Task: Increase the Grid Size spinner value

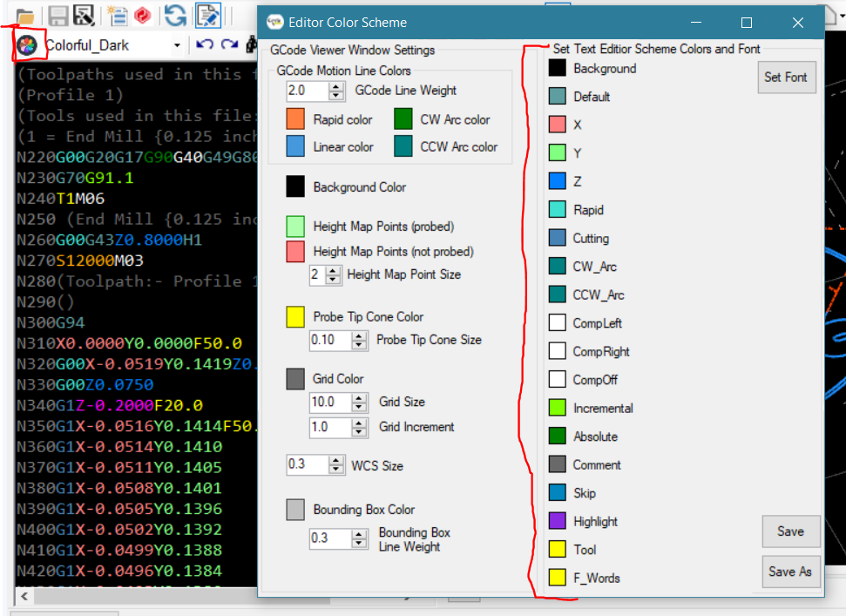Action: 359,398
